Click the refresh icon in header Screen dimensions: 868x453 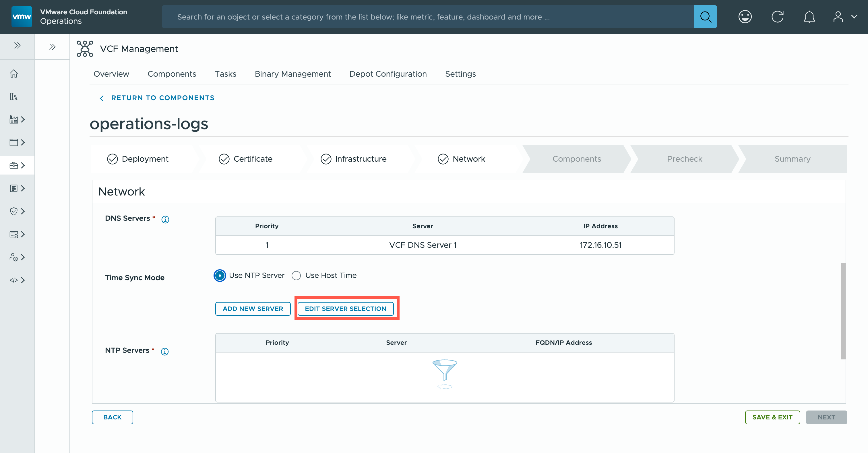[777, 17]
